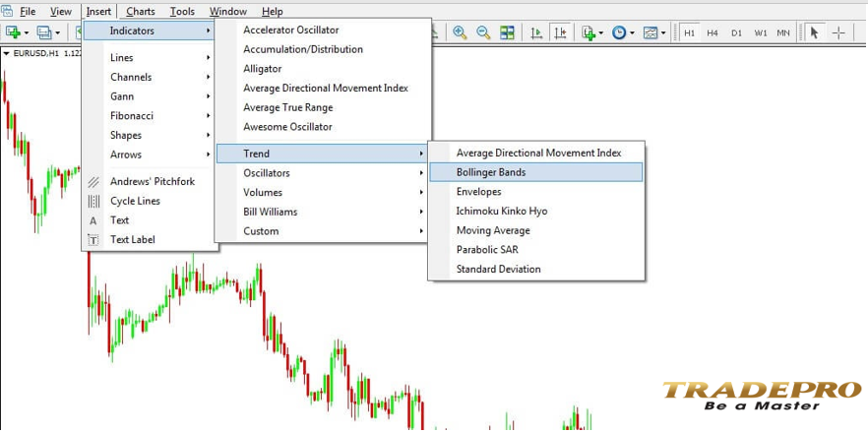The height and width of the screenshot is (433, 868).
Task: Select Bollinger Bands in Trend submenu
Action: click(535, 172)
